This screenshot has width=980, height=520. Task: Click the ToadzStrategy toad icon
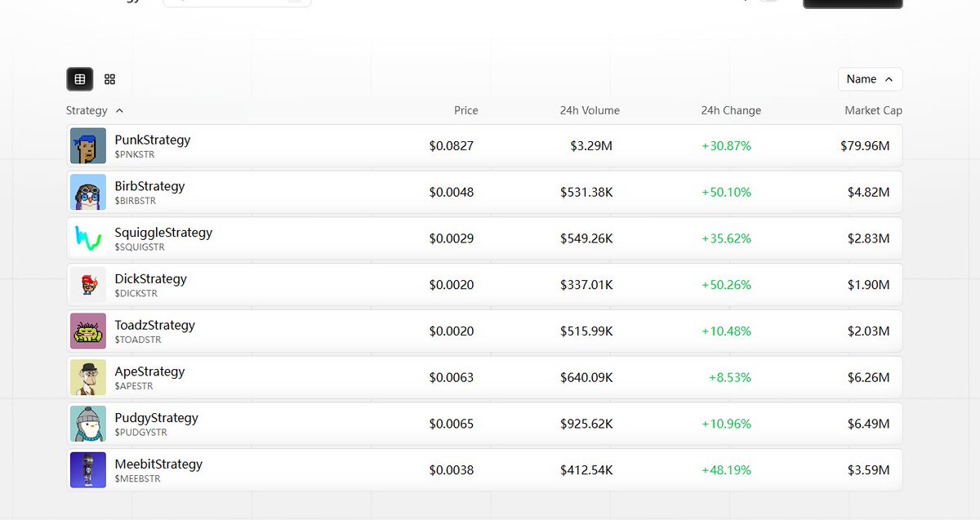[x=88, y=331]
